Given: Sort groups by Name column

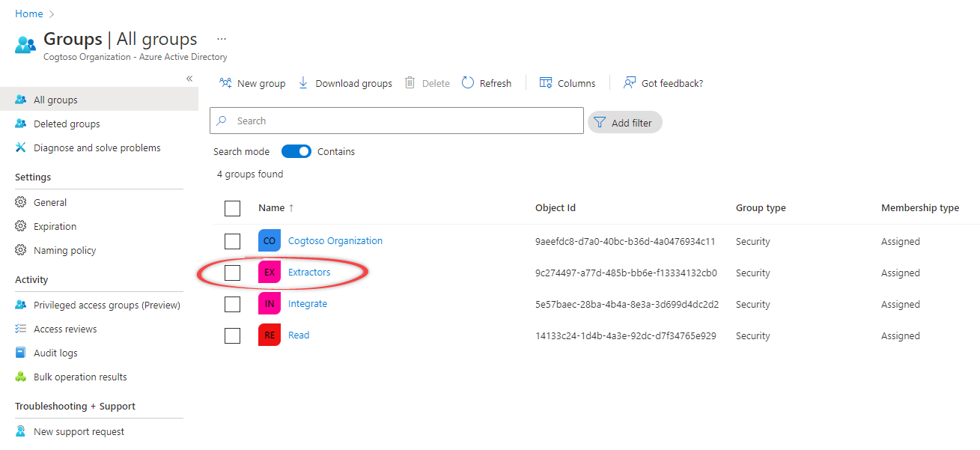Looking at the screenshot, I should (272, 208).
